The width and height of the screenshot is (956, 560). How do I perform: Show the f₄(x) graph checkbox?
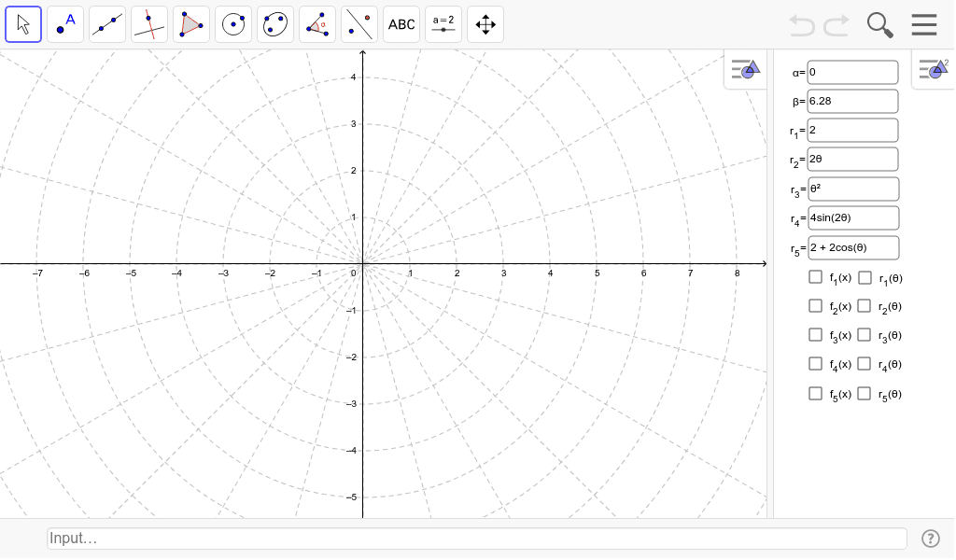[815, 364]
